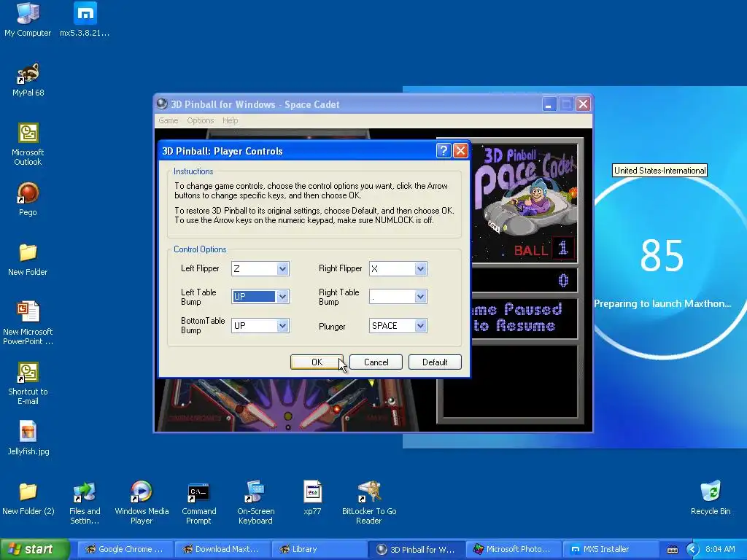
Task: Click the 85 percent progress in Maxthon installer
Action: pyautogui.click(x=662, y=255)
